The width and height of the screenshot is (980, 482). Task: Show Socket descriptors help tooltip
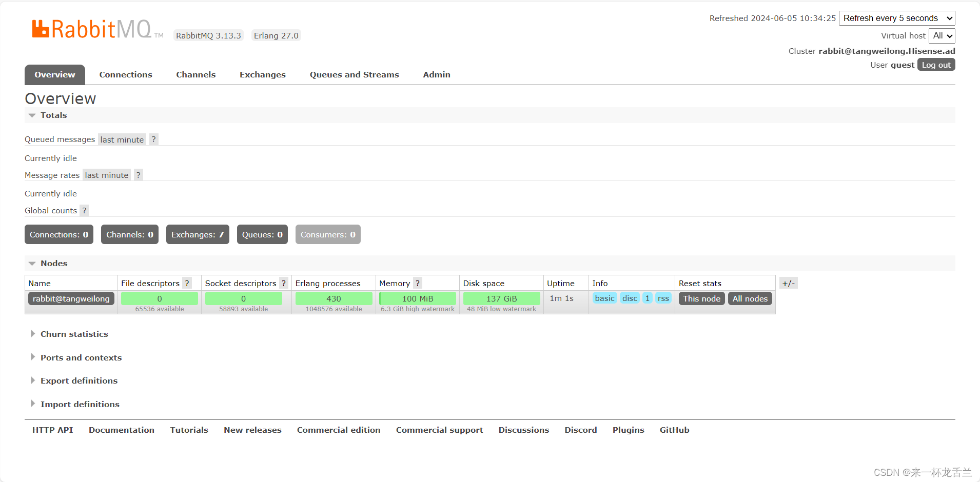tap(283, 283)
